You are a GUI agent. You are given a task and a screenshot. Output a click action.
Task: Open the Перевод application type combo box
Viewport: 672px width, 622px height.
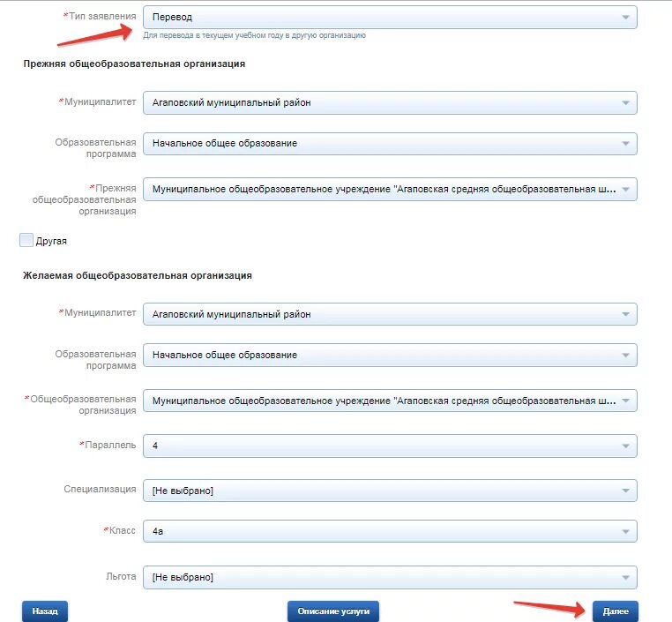[x=390, y=17]
